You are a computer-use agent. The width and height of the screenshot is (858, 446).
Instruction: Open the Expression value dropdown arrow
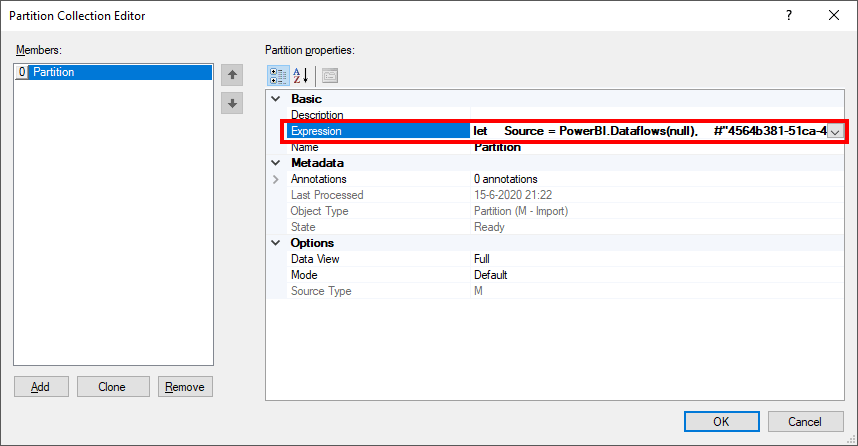point(836,131)
